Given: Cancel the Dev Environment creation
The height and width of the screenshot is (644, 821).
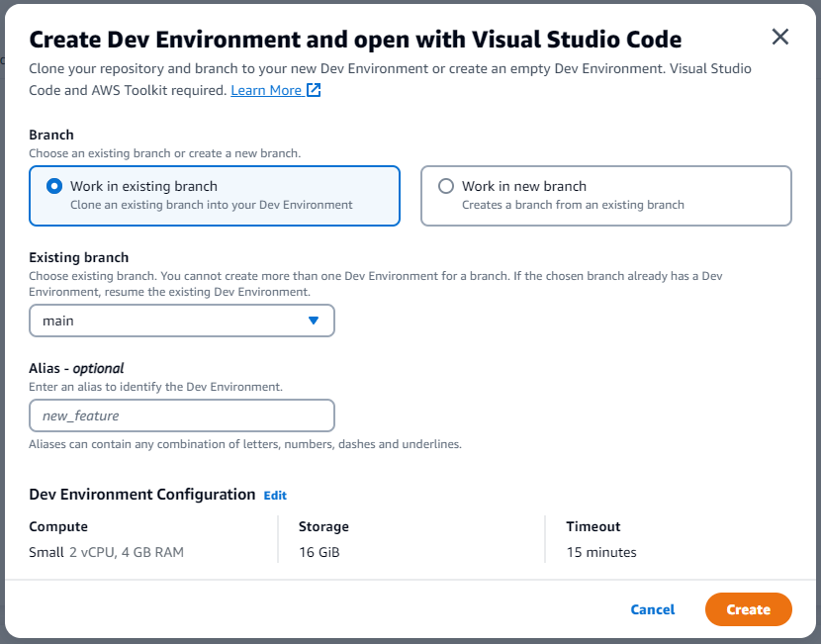Looking at the screenshot, I should [653, 609].
